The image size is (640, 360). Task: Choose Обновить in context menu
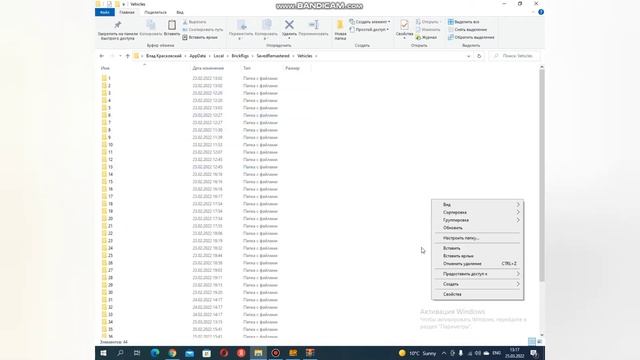(x=478, y=228)
